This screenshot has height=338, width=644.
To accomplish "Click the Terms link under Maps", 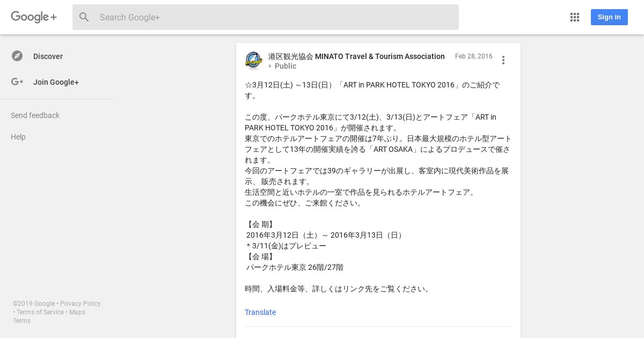I will [x=22, y=321].
